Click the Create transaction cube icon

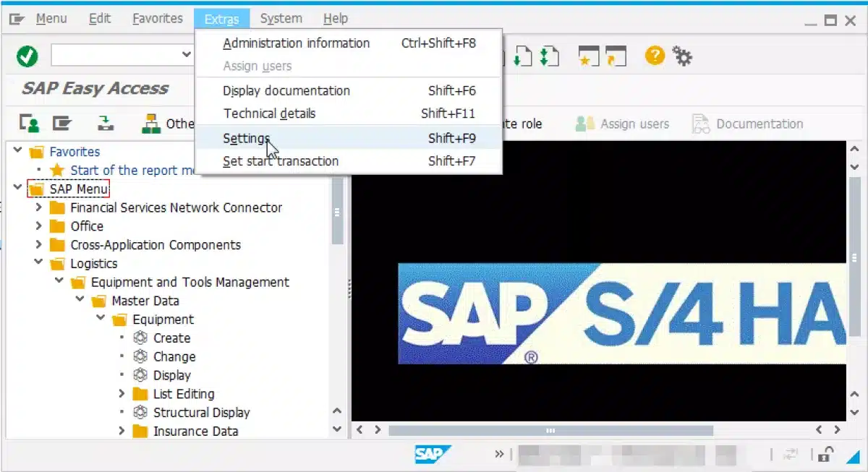(x=140, y=338)
